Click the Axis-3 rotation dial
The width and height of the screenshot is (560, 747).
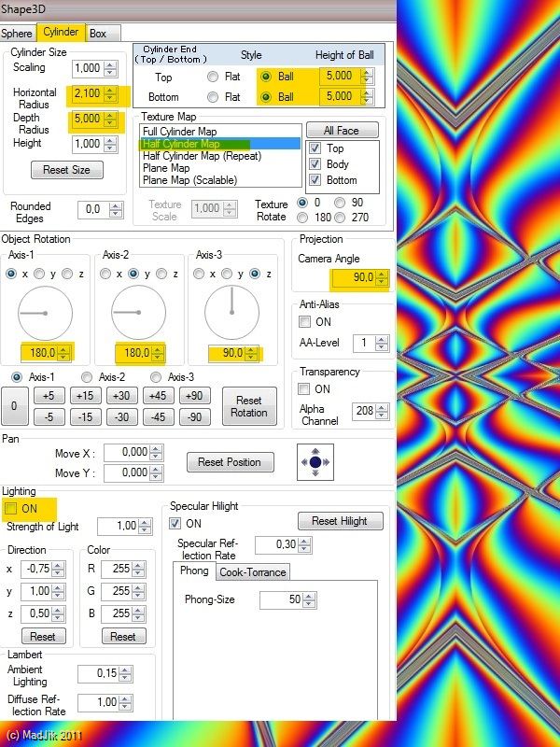point(231,313)
